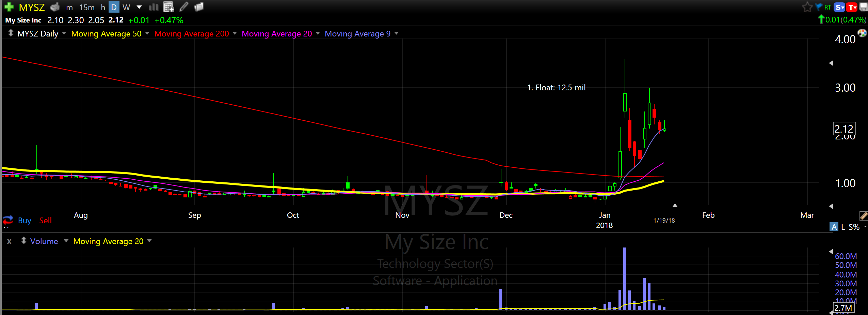The height and width of the screenshot is (315, 868).
Task: Toggle the favorite star icon
Action: (x=807, y=7)
